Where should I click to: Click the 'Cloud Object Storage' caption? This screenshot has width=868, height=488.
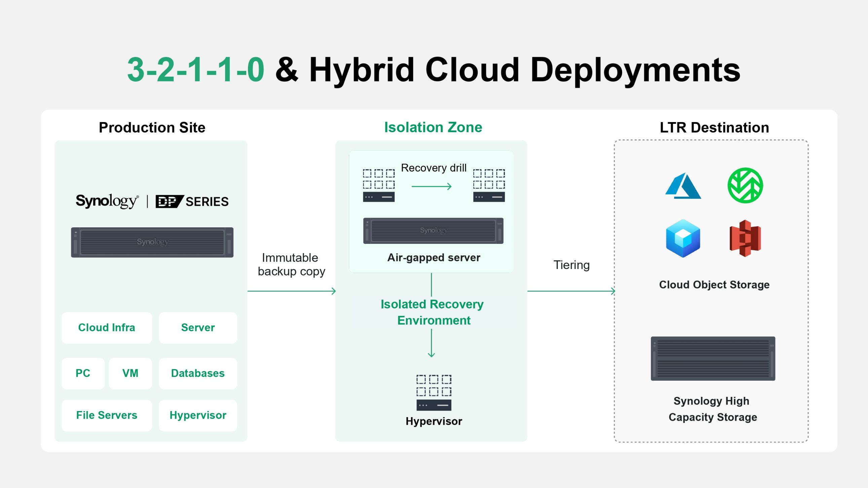point(714,285)
